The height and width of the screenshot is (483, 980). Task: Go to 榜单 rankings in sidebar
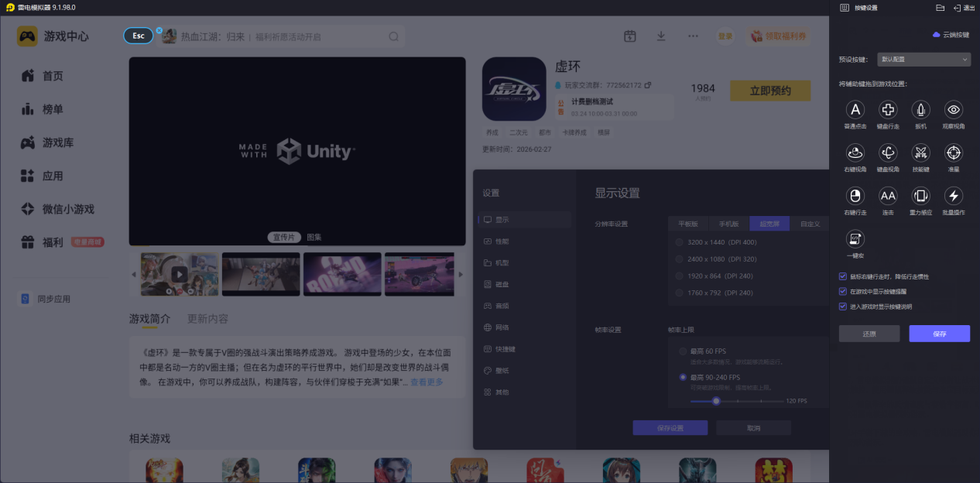pyautogui.click(x=53, y=109)
